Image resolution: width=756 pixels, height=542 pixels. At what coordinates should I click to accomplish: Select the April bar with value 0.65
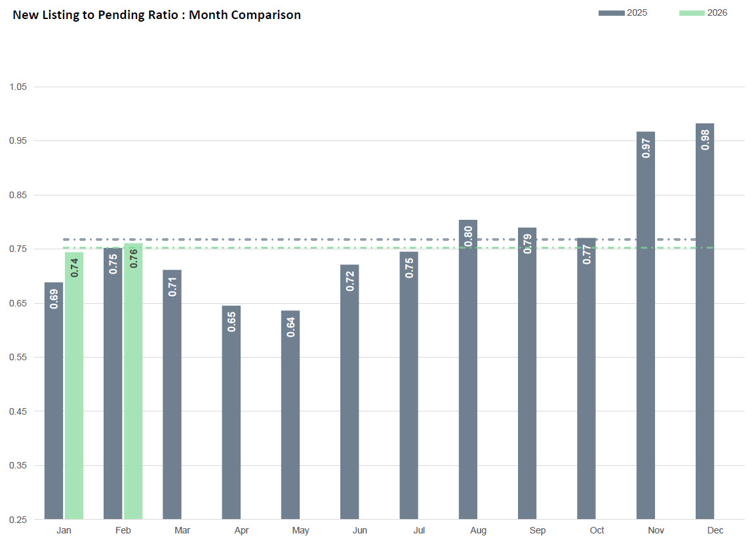click(231, 412)
